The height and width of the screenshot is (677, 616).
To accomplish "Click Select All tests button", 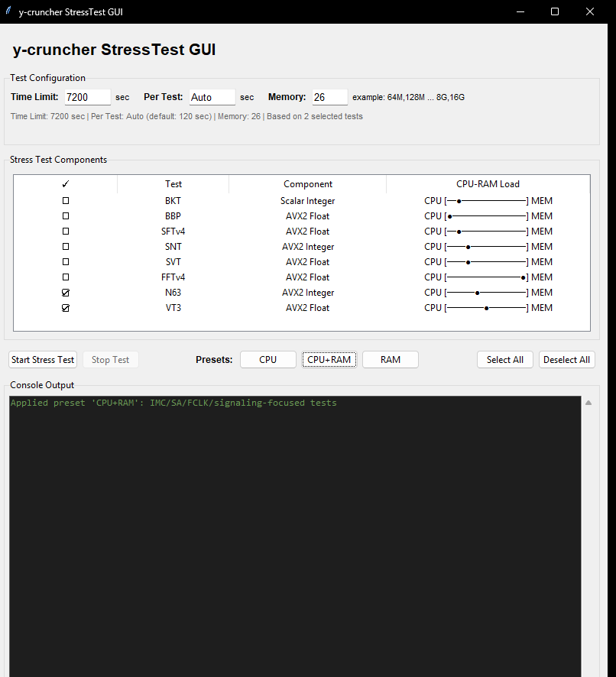I will tap(505, 360).
